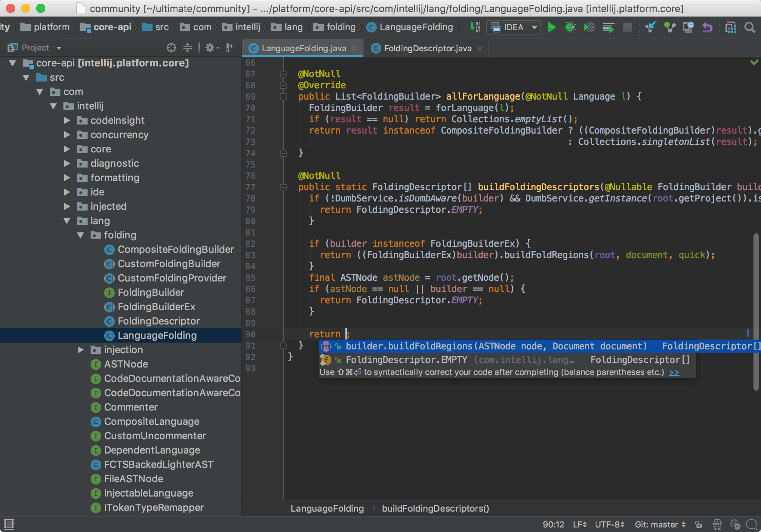This screenshot has width=761, height=532.
Task: Click the LF encoding status bar indicator
Action: (580, 523)
